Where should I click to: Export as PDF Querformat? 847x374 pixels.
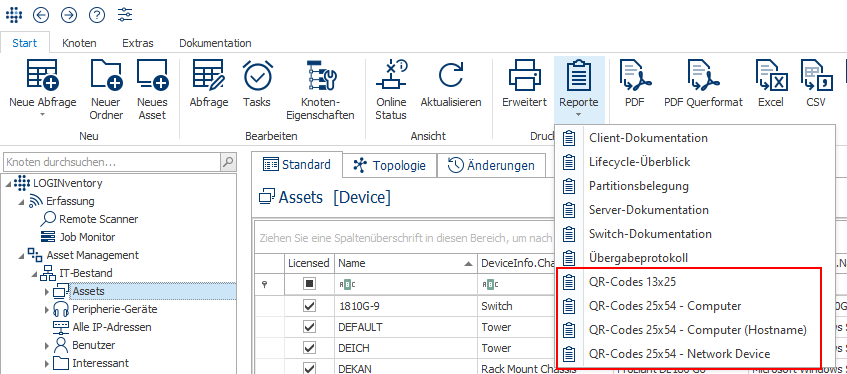click(703, 84)
